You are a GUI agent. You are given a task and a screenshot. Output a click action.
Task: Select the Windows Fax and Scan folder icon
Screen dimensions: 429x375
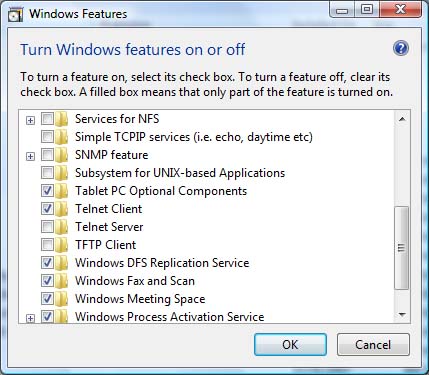(x=61, y=281)
